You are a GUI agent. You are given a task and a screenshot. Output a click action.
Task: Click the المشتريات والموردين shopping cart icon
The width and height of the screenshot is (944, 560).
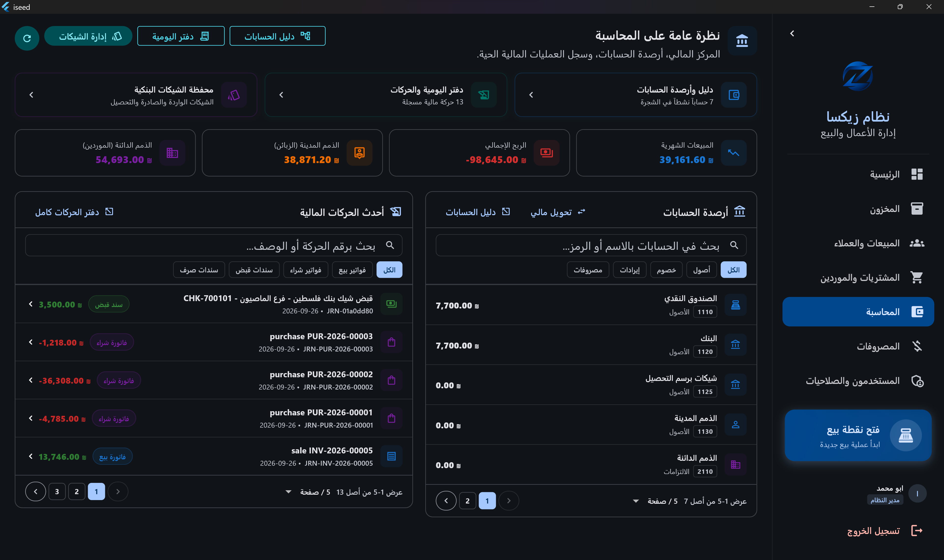(x=917, y=277)
